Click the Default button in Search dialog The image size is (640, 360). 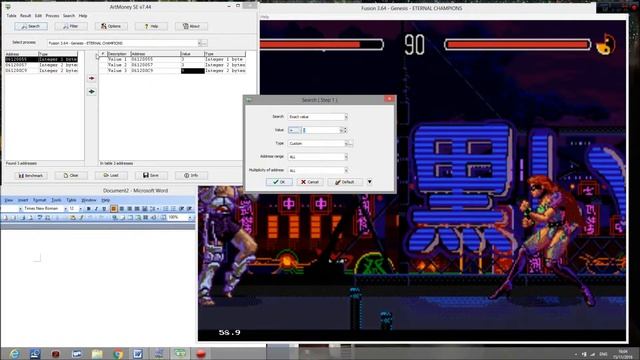345,182
